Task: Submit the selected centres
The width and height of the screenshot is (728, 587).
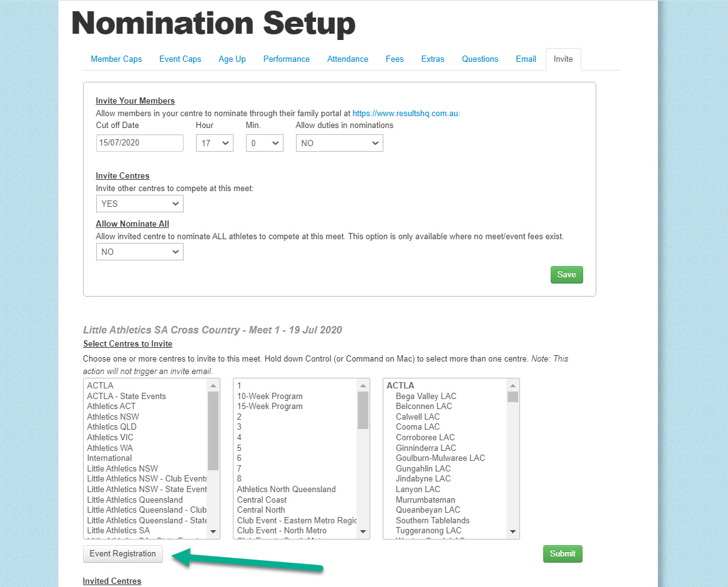Action: (x=563, y=553)
